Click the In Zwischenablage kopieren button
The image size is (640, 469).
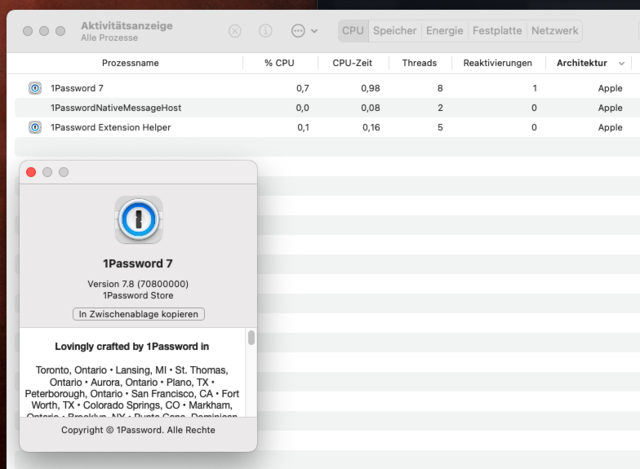pos(138,314)
